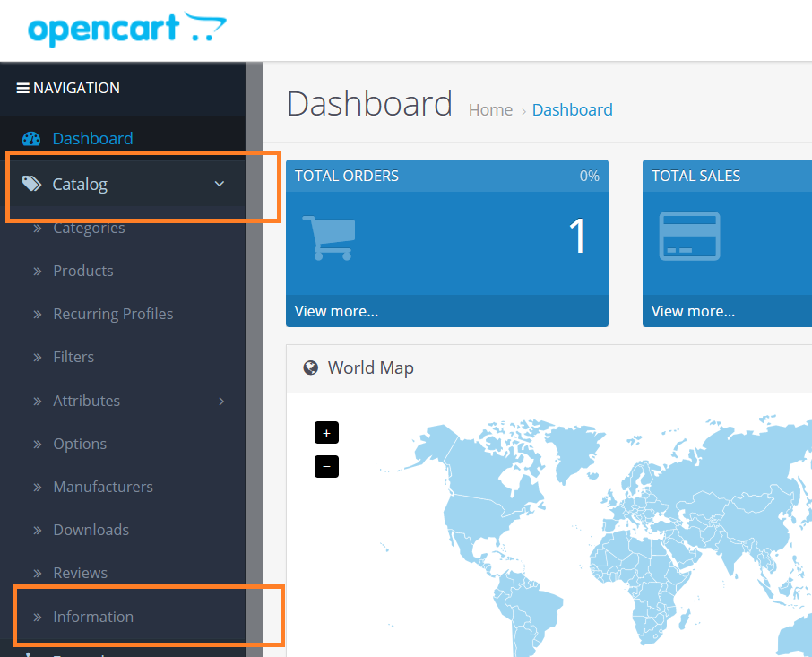Viewport: 812px width, 657px height.
Task: Open Dashboard in the sidebar
Action: (92, 139)
